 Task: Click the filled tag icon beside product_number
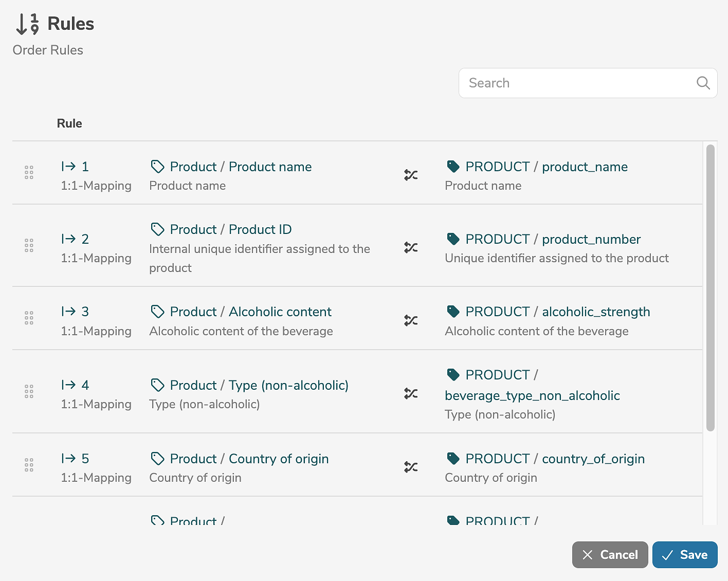[x=453, y=239]
